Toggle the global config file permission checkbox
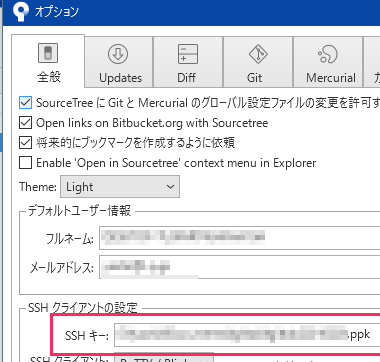The image size is (380, 362). [x=25, y=103]
